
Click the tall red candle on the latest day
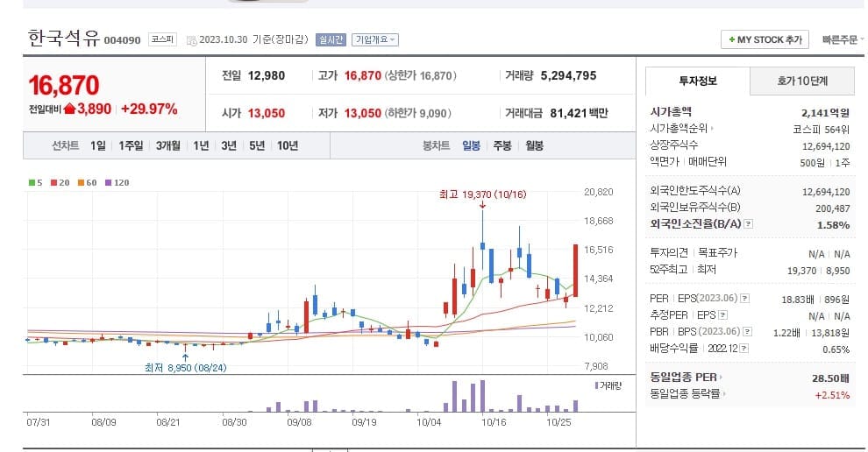(576, 271)
